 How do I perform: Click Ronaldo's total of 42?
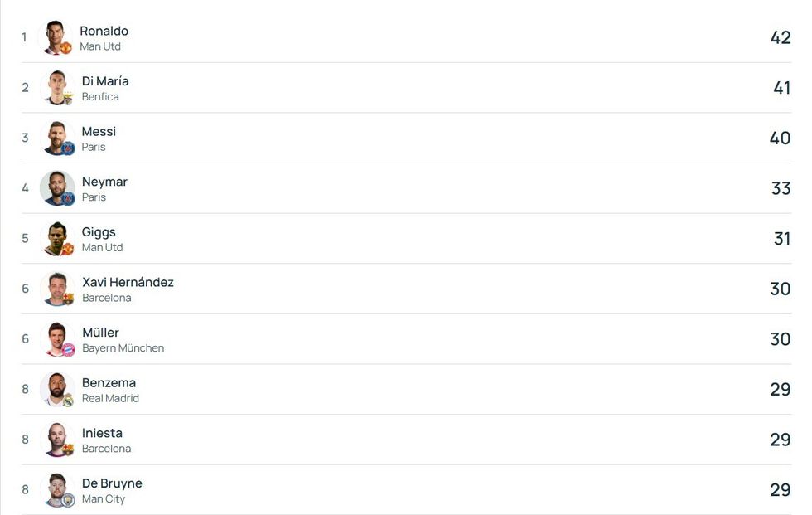tap(781, 37)
